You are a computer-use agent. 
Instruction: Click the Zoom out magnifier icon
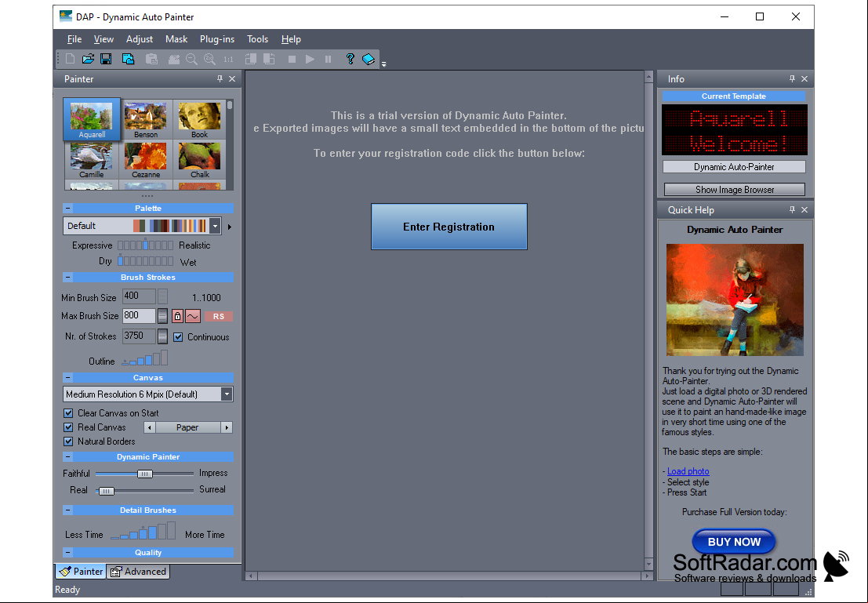pos(191,59)
